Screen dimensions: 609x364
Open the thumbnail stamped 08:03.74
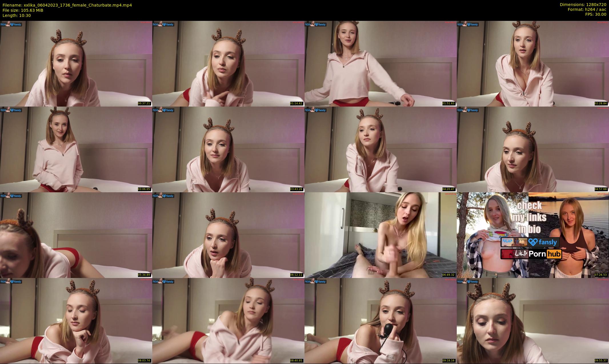tap(76, 321)
